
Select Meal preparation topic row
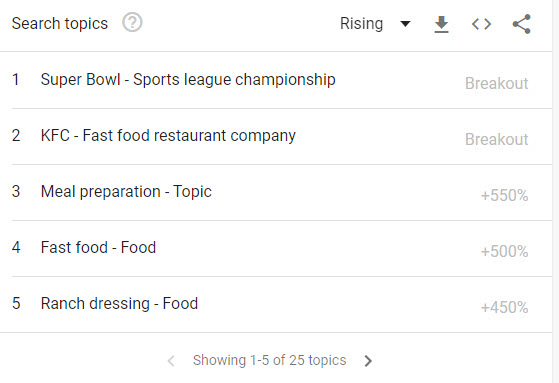click(x=276, y=193)
